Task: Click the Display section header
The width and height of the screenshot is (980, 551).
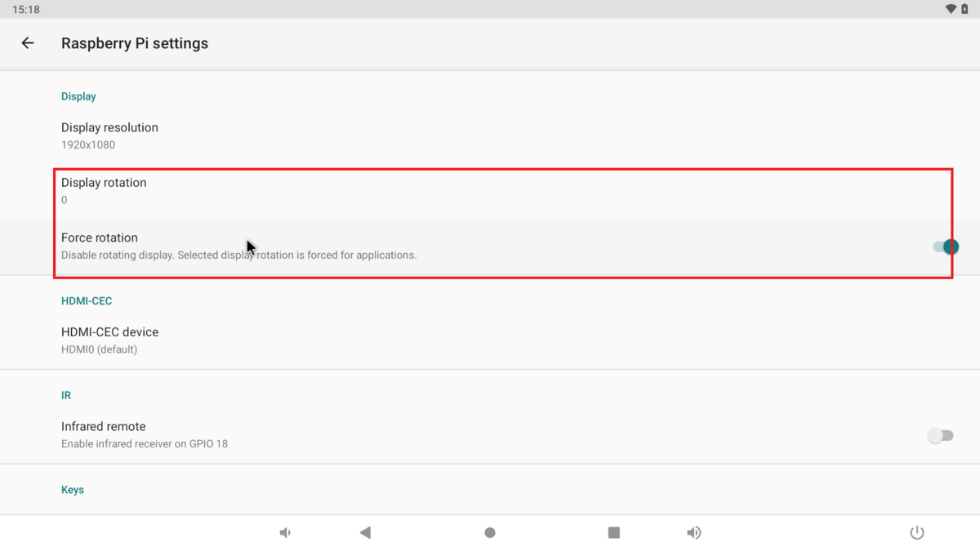Action: point(78,96)
